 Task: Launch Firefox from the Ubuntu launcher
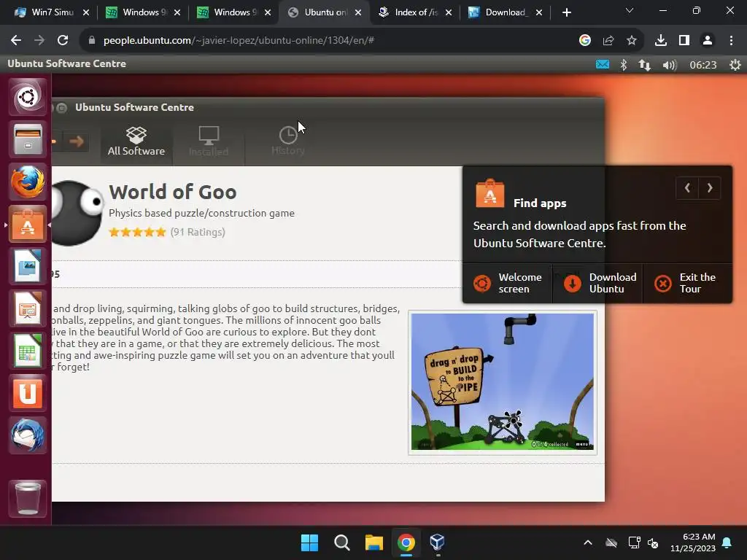27,182
